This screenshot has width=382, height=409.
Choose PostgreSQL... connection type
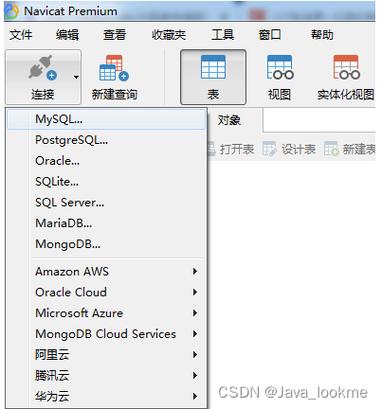click(x=107, y=140)
